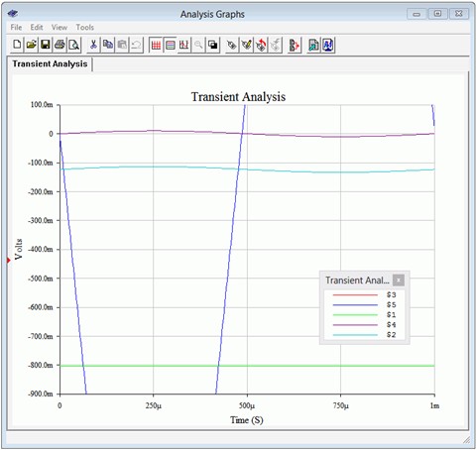This screenshot has width=476, height=450.
Task: Open Print Preview from the toolbar
Action: click(x=74, y=45)
